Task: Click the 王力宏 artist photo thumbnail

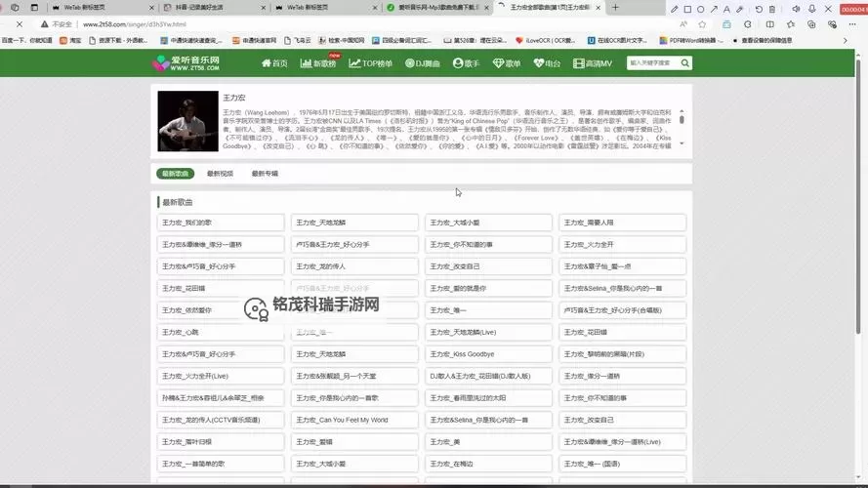Action: 187,121
